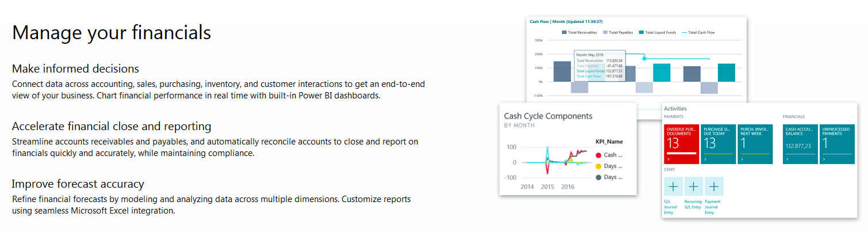This screenshot has width=868, height=232.
Task: Click the BY MONTH subtitle
Action: tap(519, 125)
